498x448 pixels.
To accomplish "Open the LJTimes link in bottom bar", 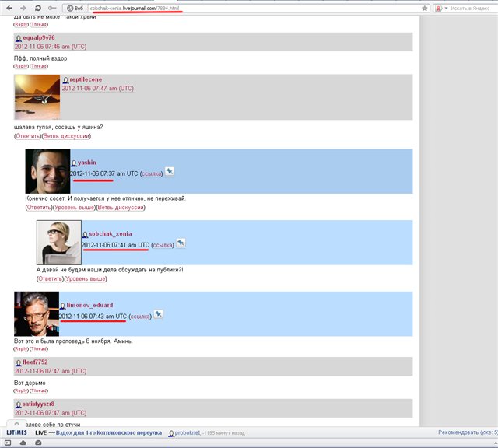I will [16, 432].
